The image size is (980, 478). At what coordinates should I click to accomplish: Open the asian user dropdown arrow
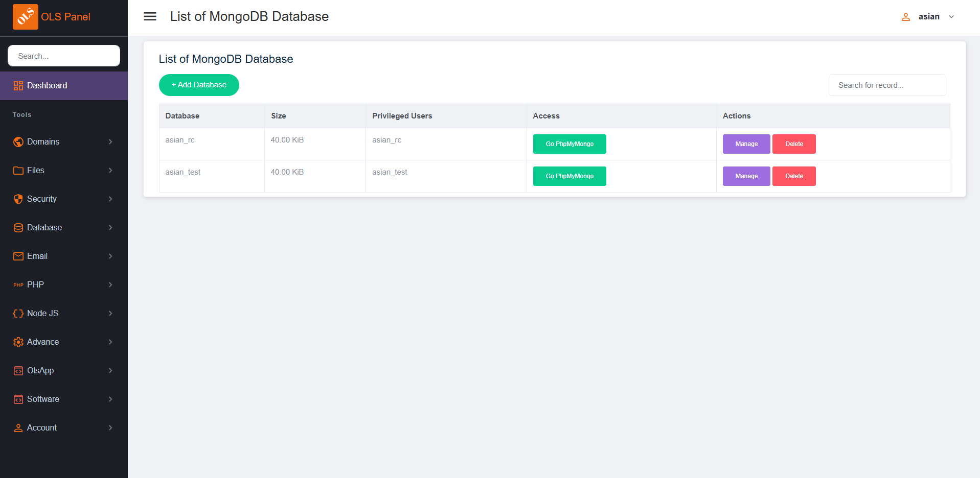(x=951, y=17)
